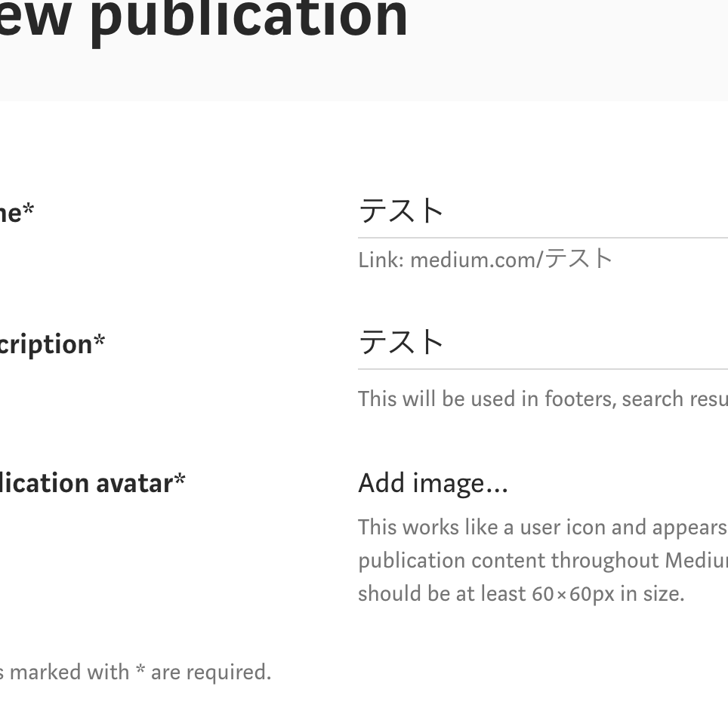
Task: Click the asterisk after Description label
Action: pyautogui.click(x=100, y=339)
